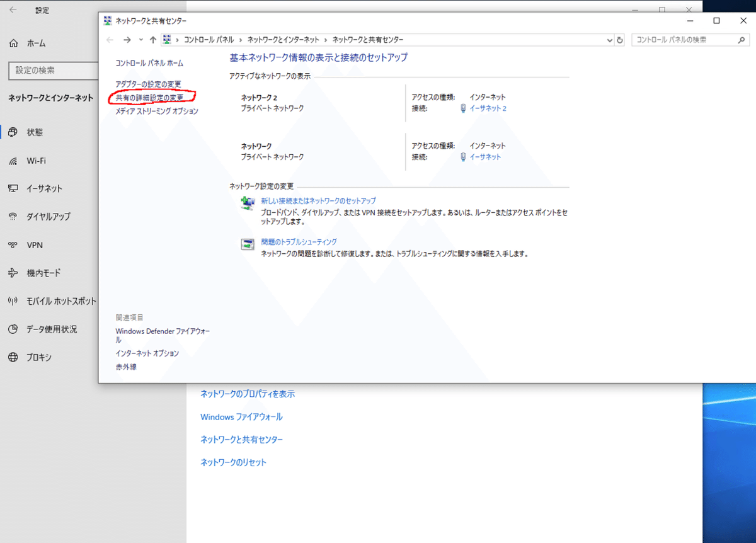Click the ネットワークと共有センター title bar icon

[108, 21]
